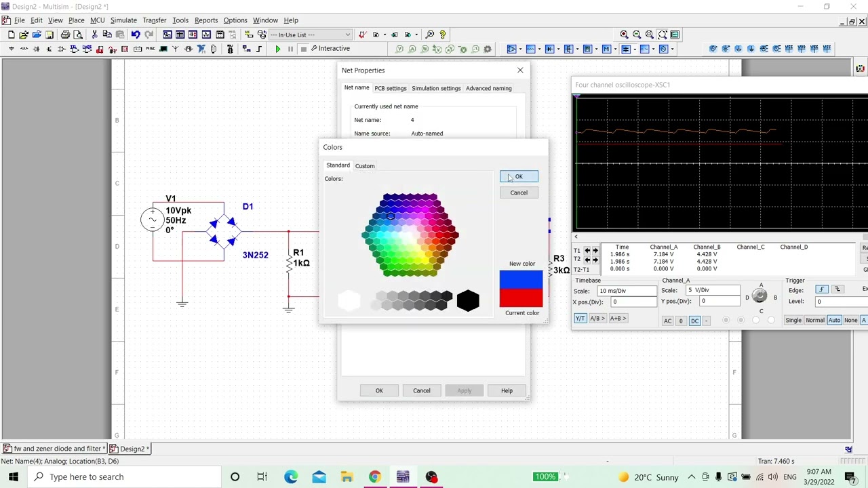Image resolution: width=868 pixels, height=488 pixels.
Task: Click the Help question mark icon
Action: 443,35
